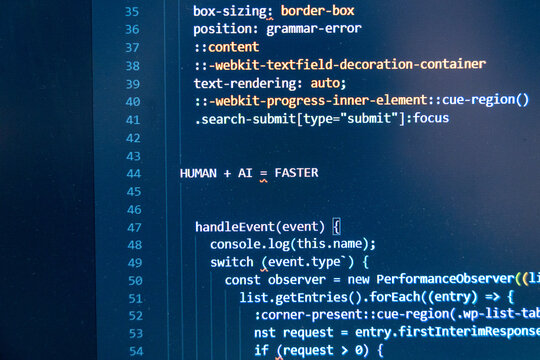Click line number 46 in gutter

click(134, 210)
